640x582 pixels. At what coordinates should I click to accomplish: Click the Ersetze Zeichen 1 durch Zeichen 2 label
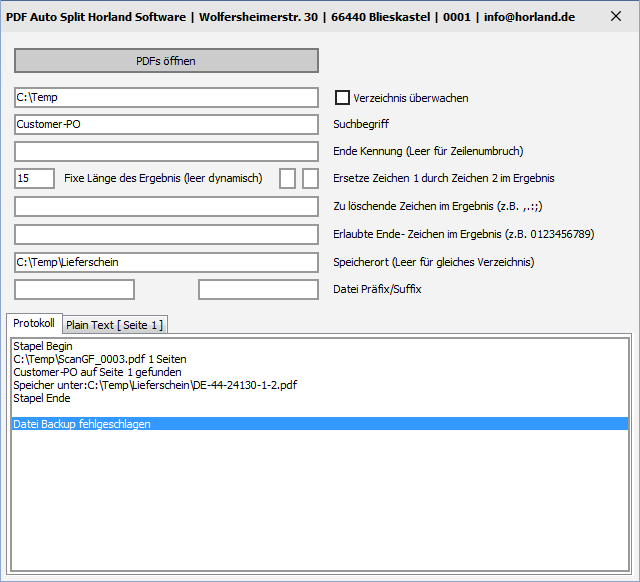tap(444, 178)
